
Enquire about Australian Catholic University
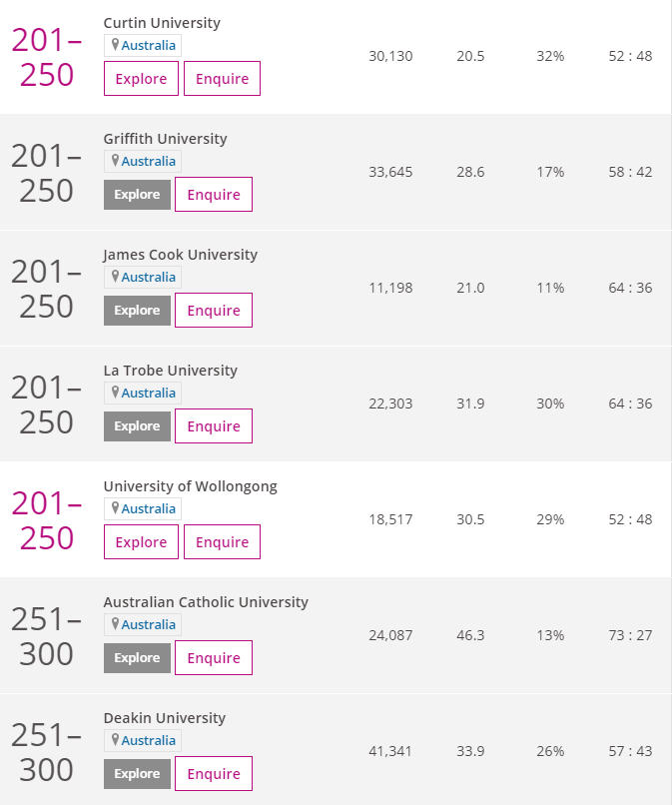(214, 657)
